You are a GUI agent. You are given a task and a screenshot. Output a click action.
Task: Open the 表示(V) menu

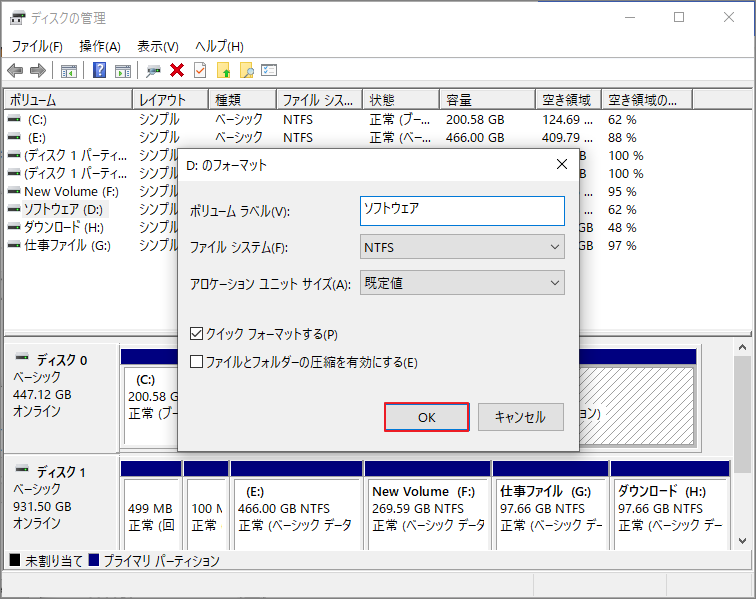point(158,46)
